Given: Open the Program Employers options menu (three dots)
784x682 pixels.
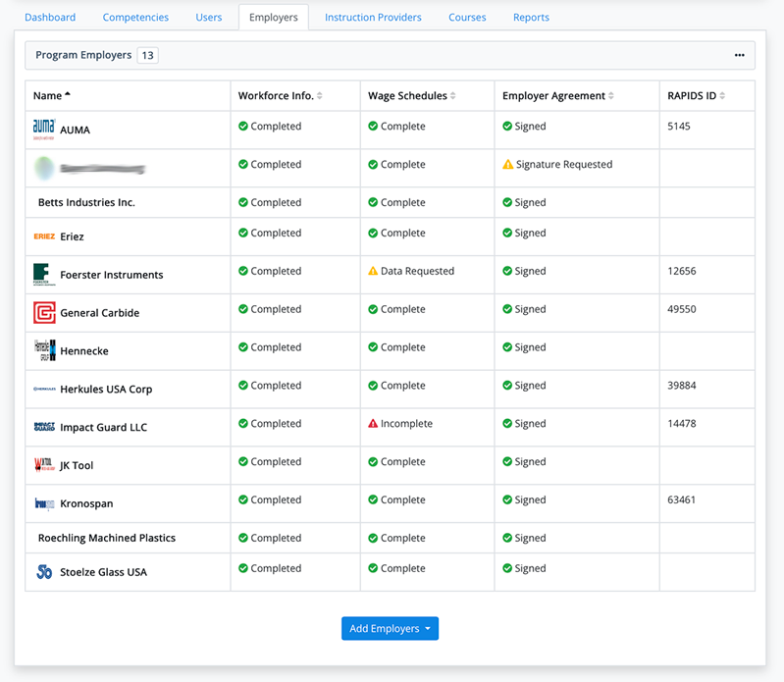Looking at the screenshot, I should click(x=740, y=55).
